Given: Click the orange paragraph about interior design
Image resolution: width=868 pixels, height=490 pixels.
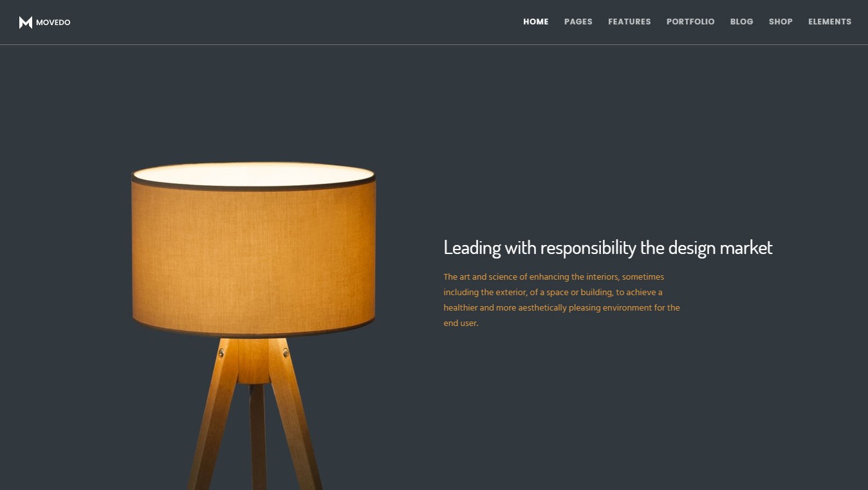Looking at the screenshot, I should (562, 300).
